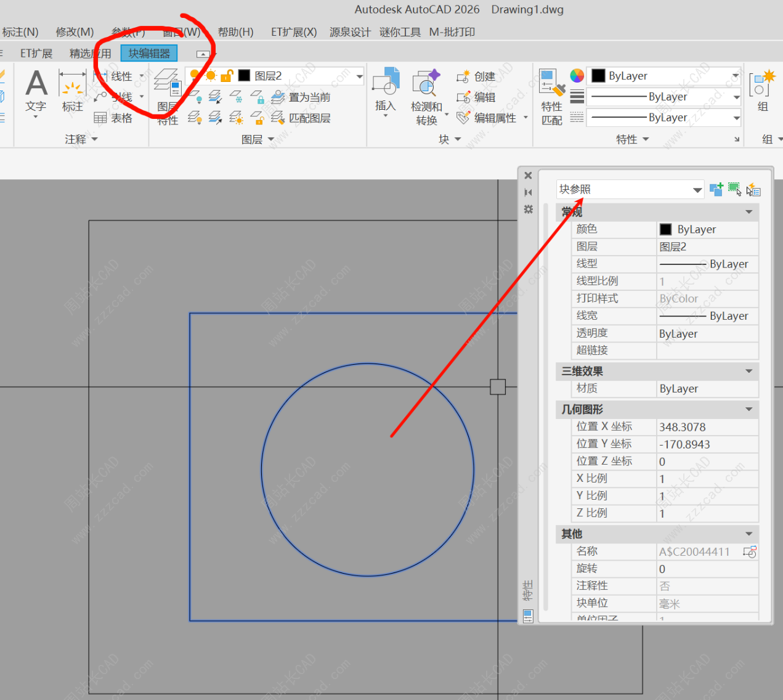Toggle the properties panel auto-hide button
This screenshot has width=783, height=700.
528,192
